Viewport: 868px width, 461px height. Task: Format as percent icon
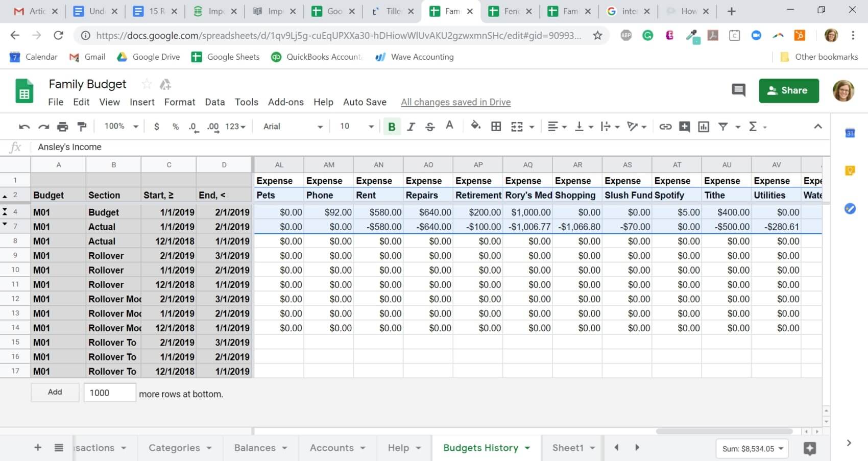click(x=175, y=127)
